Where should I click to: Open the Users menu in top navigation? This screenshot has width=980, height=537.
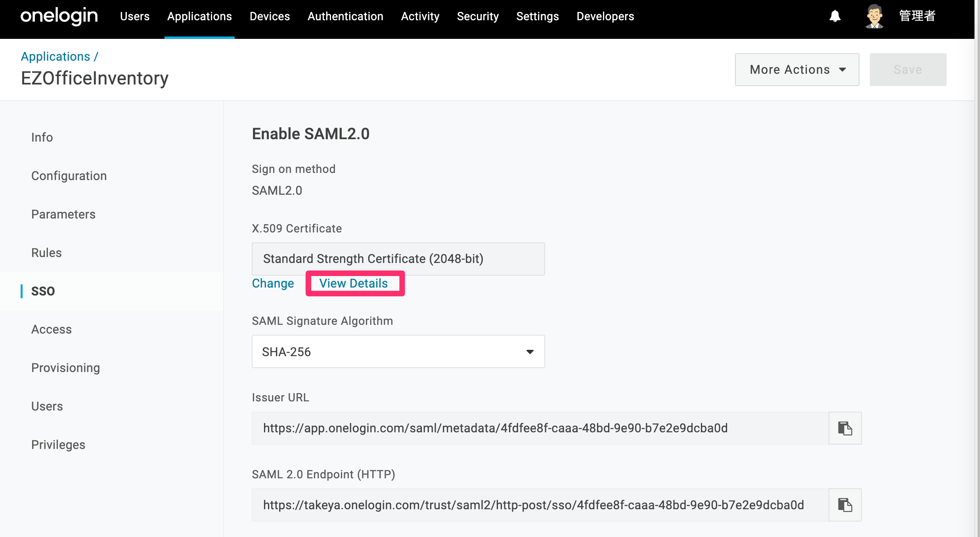[x=135, y=16]
